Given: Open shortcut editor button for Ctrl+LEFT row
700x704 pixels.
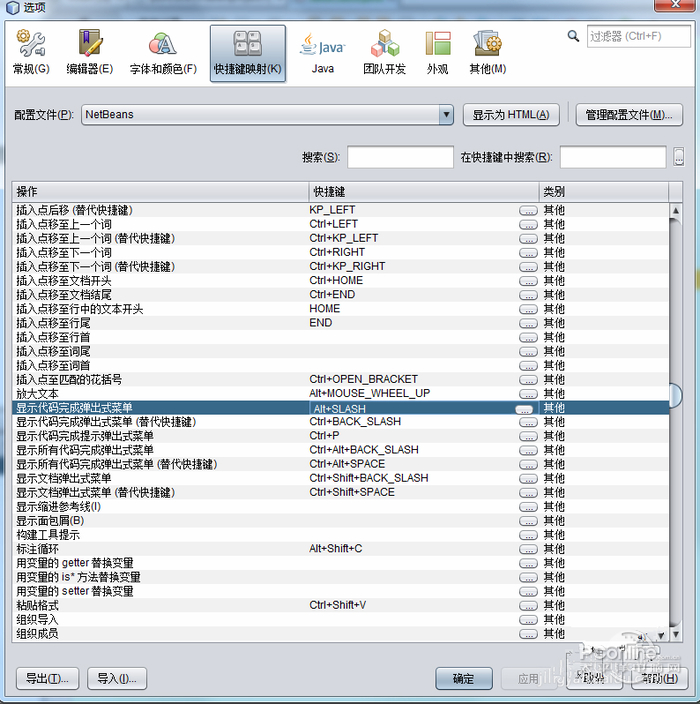Looking at the screenshot, I should pyautogui.click(x=528, y=224).
